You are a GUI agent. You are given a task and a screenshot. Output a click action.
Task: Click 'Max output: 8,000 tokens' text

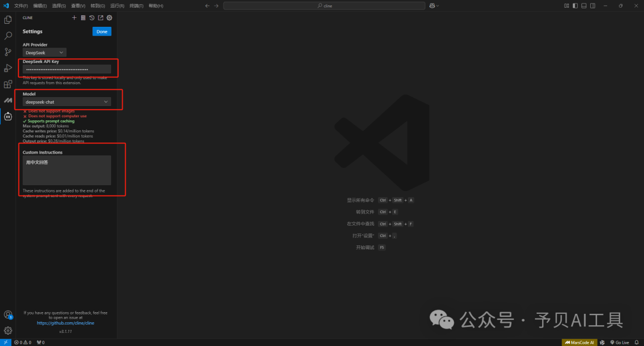tap(45, 126)
